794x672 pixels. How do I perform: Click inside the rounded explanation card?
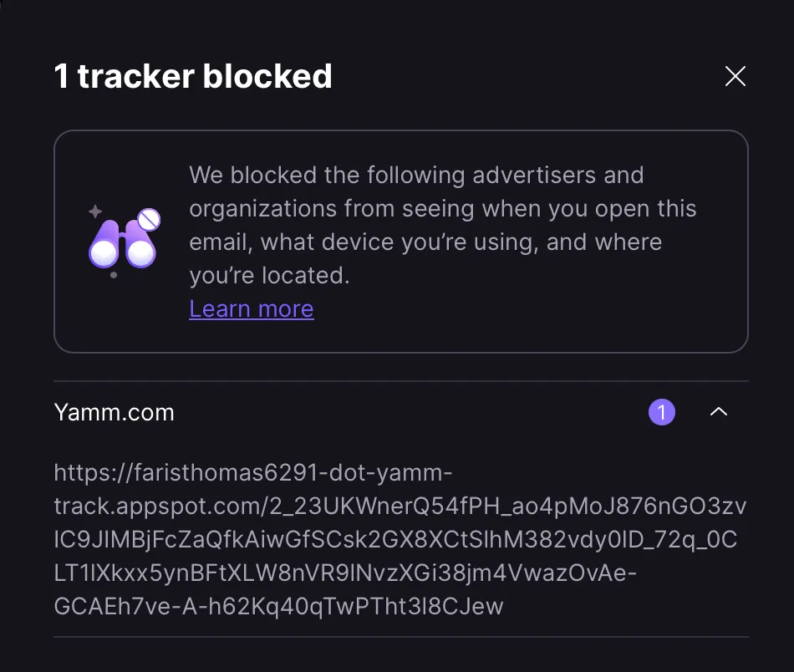[x=401, y=241]
